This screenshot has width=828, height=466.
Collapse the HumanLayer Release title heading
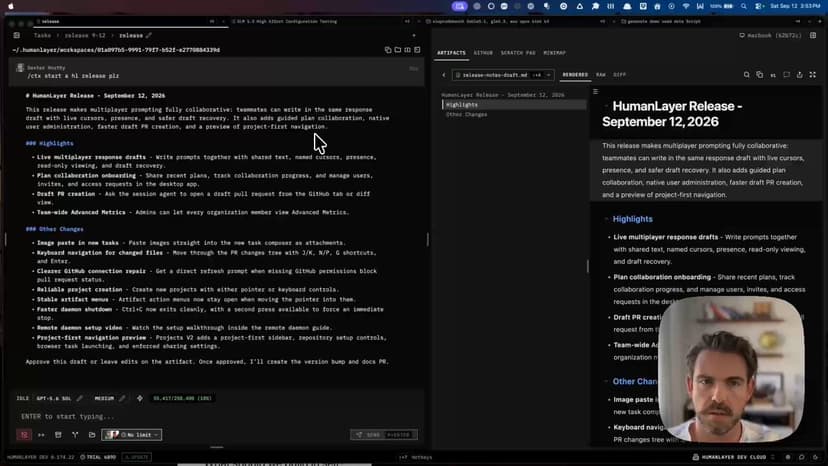606,106
